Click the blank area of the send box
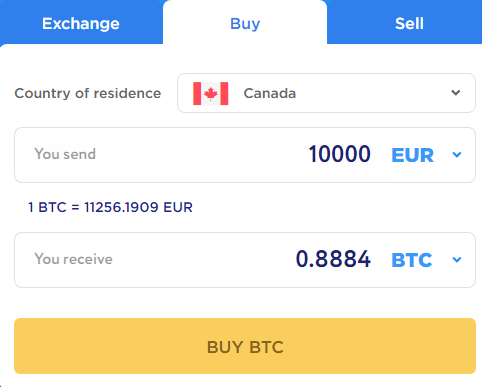 [x=200, y=155]
